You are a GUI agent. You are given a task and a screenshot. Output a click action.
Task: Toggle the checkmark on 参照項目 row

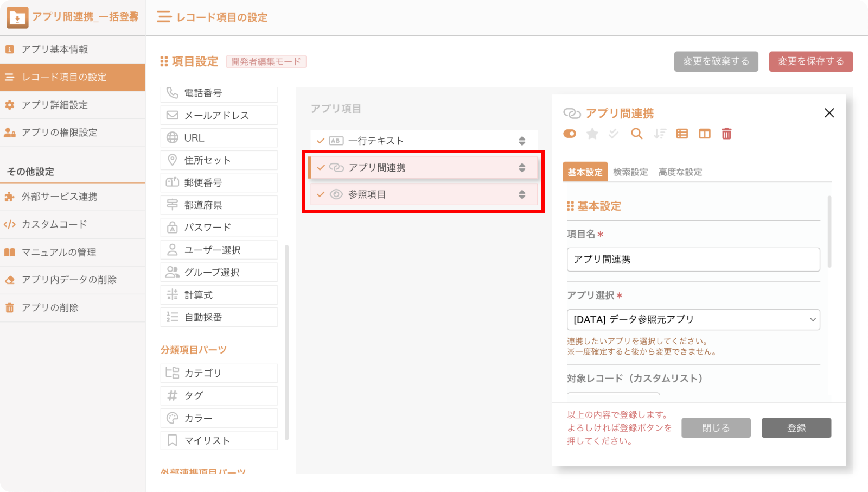(321, 194)
